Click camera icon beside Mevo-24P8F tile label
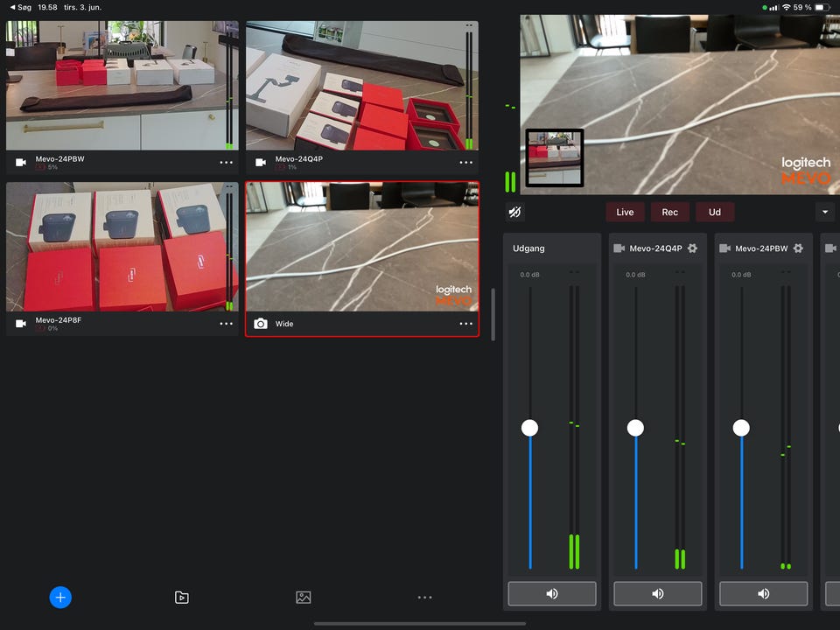Viewport: 840px width, 630px height. 21,324
